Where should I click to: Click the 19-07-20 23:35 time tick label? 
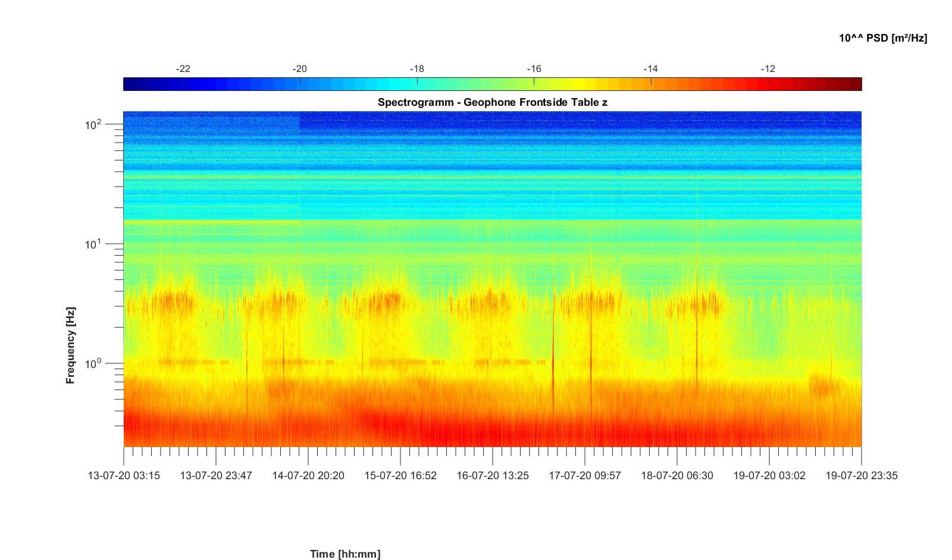click(861, 476)
